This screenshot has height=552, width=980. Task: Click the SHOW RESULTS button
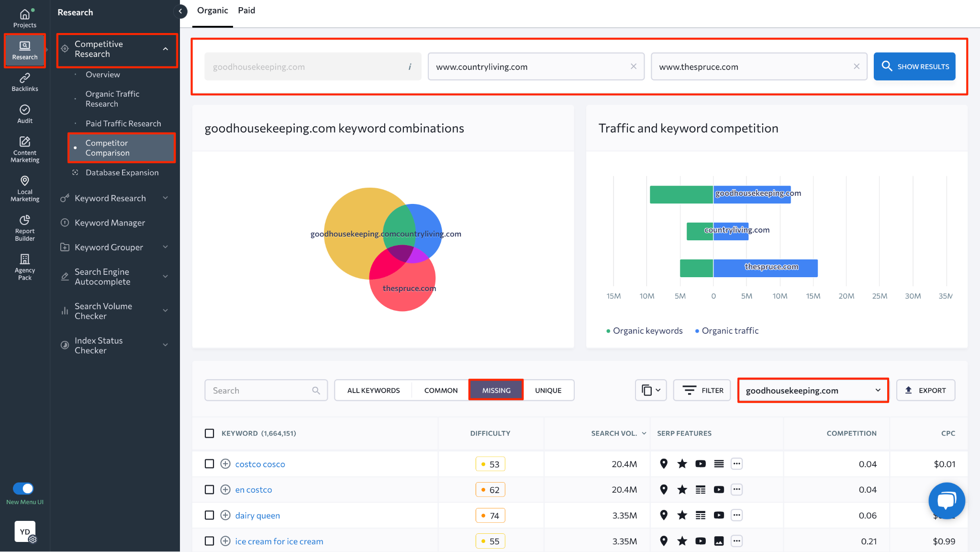tap(914, 67)
